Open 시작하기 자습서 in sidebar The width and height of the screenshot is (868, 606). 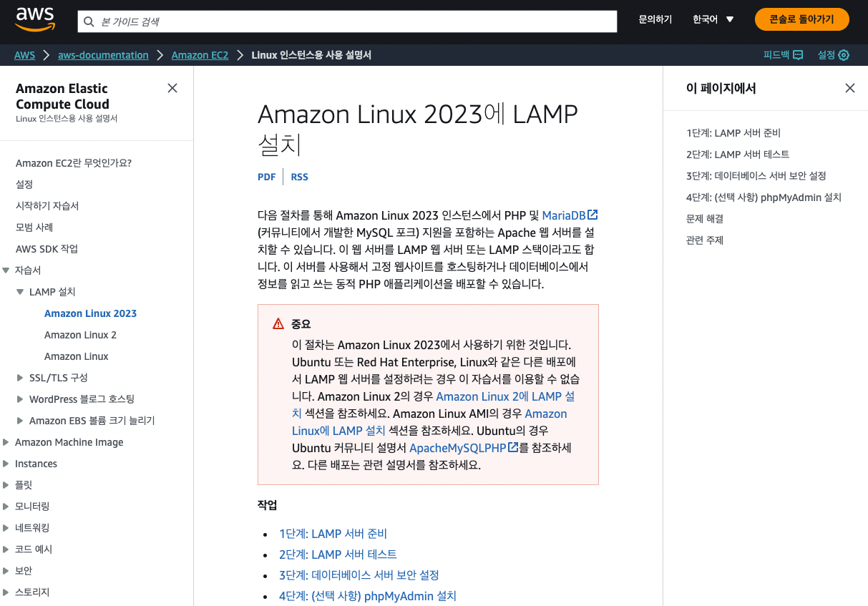point(47,206)
